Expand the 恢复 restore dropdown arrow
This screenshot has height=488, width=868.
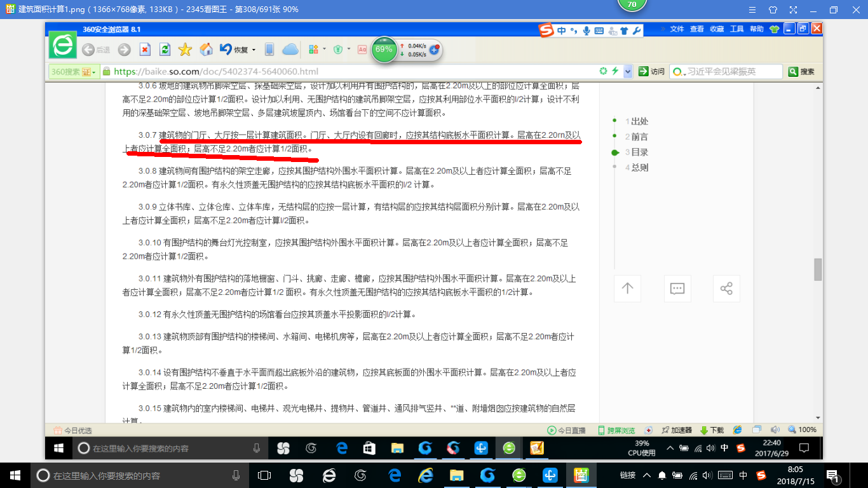pyautogui.click(x=254, y=50)
